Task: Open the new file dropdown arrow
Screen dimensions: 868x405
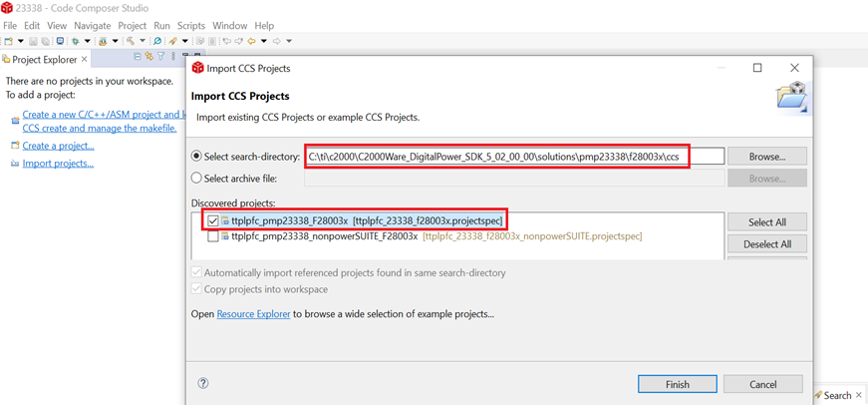Action: point(20,41)
